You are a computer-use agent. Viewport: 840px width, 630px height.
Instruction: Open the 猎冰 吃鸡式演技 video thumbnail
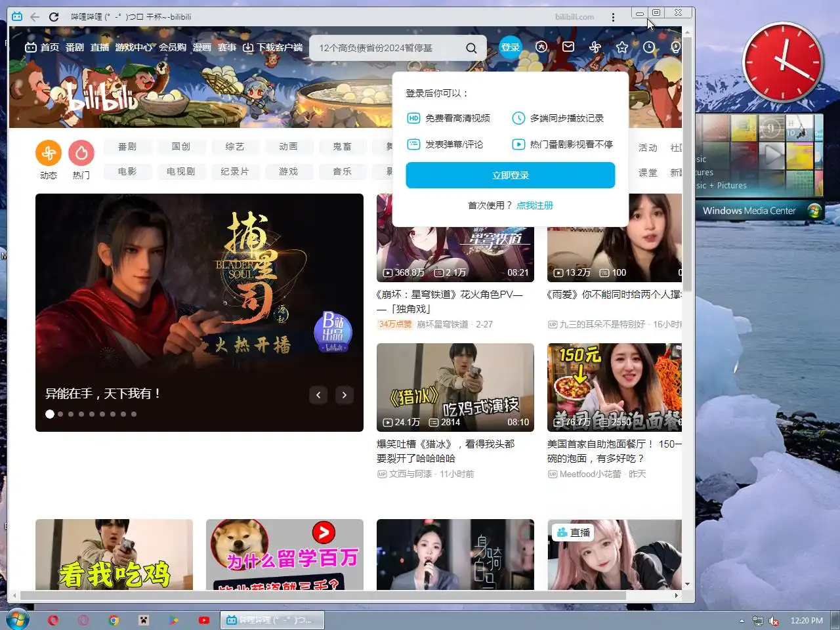point(455,387)
